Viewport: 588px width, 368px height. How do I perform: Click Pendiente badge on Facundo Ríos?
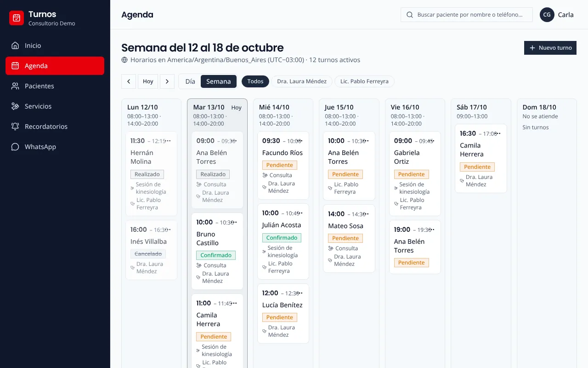(280, 165)
